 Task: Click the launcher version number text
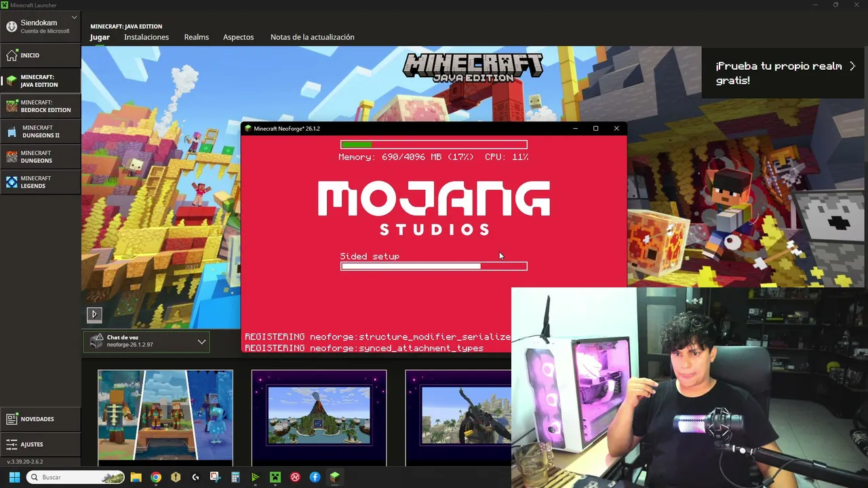pos(25,462)
